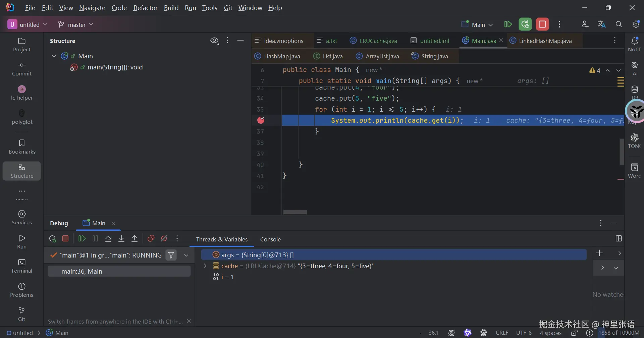Click the translate icon in toolbar

[x=602, y=24]
